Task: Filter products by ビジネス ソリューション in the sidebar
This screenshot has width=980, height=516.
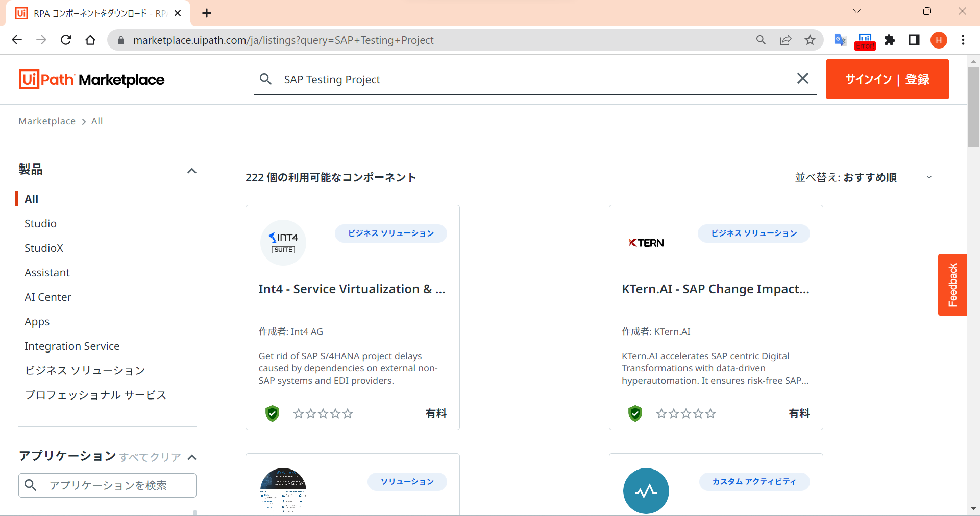Action: 85,370
